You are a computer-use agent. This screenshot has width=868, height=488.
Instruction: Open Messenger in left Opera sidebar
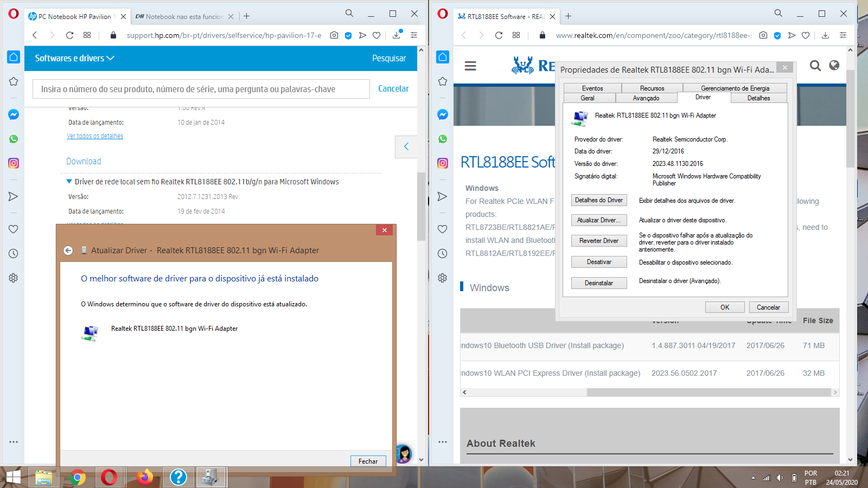[x=14, y=114]
